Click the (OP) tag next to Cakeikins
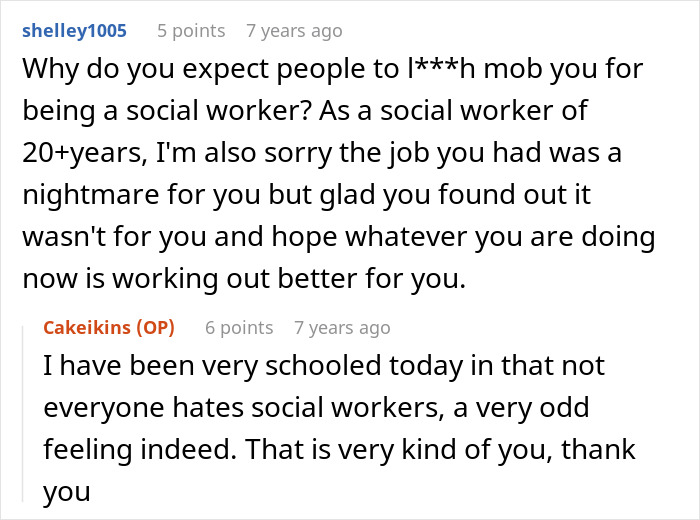The width and height of the screenshot is (700, 520). click(x=155, y=328)
